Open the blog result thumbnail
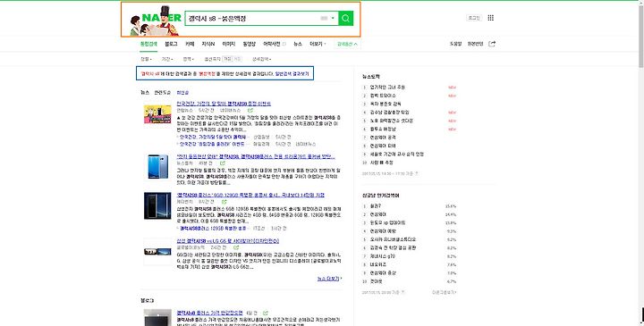Viewport: 644px width, 326px height. (157, 317)
